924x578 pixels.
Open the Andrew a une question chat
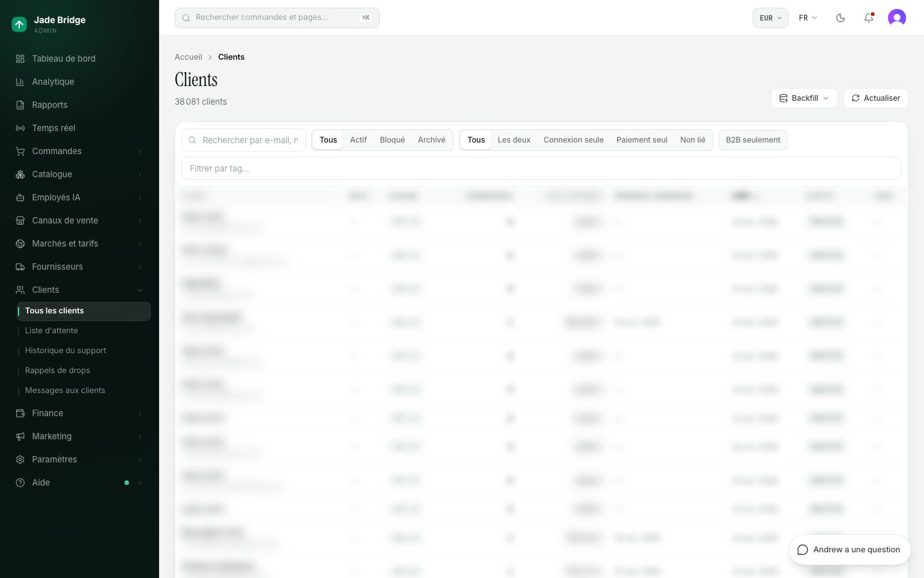[849, 550]
